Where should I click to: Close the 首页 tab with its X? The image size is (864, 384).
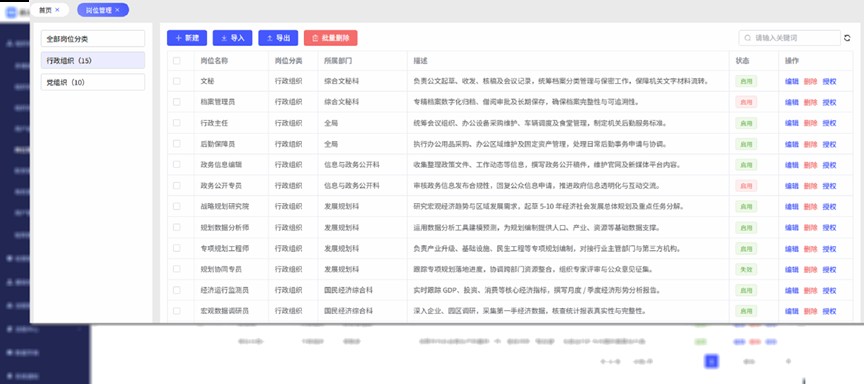click(57, 10)
